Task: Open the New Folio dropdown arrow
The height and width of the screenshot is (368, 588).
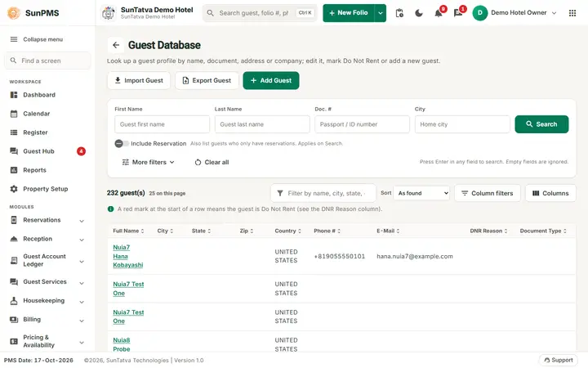Action: coord(381,13)
